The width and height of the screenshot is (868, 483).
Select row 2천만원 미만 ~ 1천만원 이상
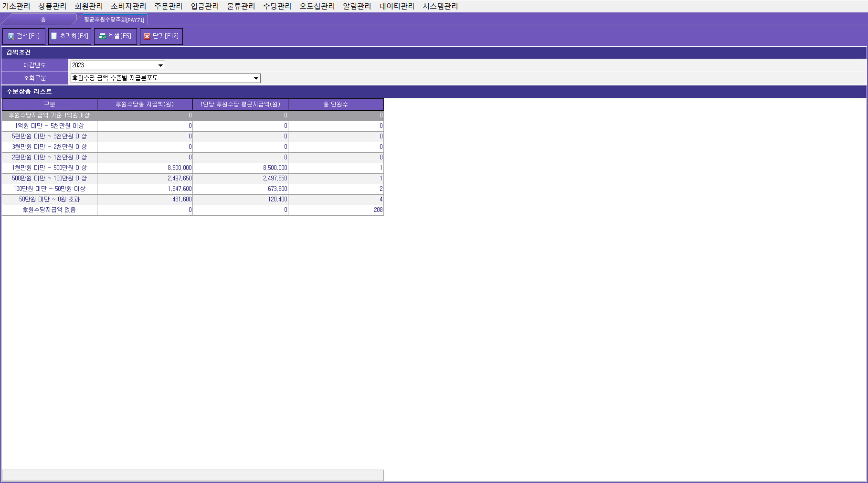click(x=193, y=157)
